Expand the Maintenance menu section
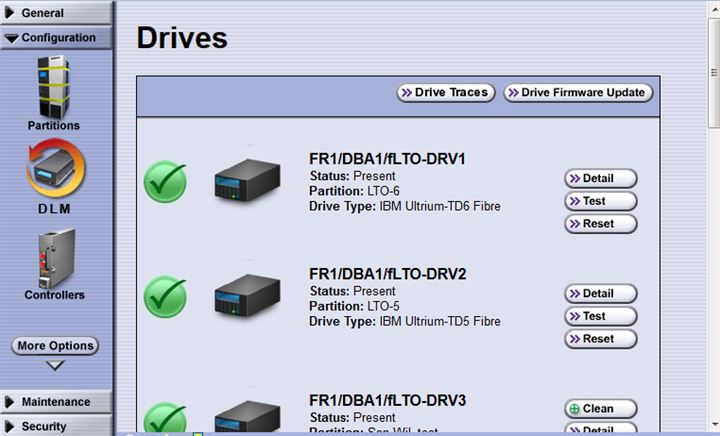720x436 pixels. [x=56, y=402]
